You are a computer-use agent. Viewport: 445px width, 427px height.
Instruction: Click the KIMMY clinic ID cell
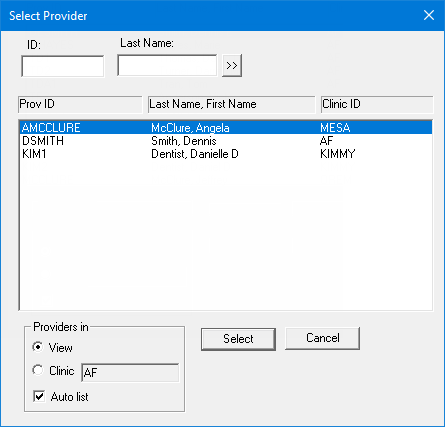[x=337, y=154]
